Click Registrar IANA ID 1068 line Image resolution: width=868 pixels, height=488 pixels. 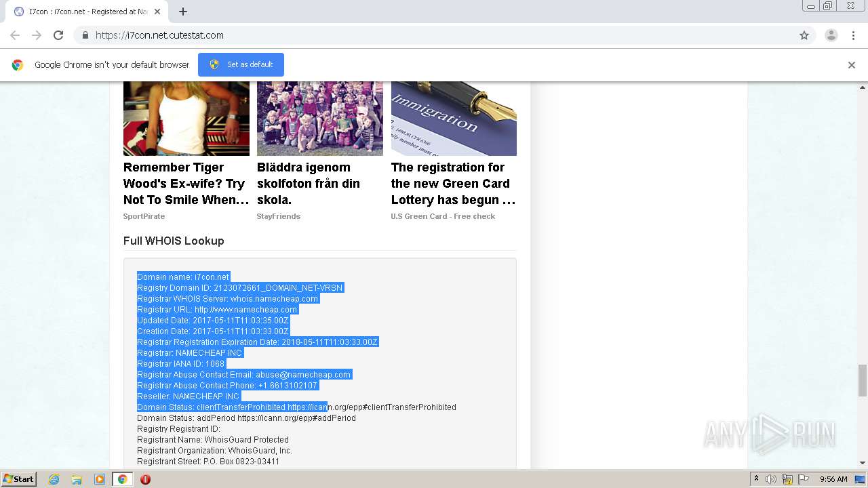coord(181,363)
